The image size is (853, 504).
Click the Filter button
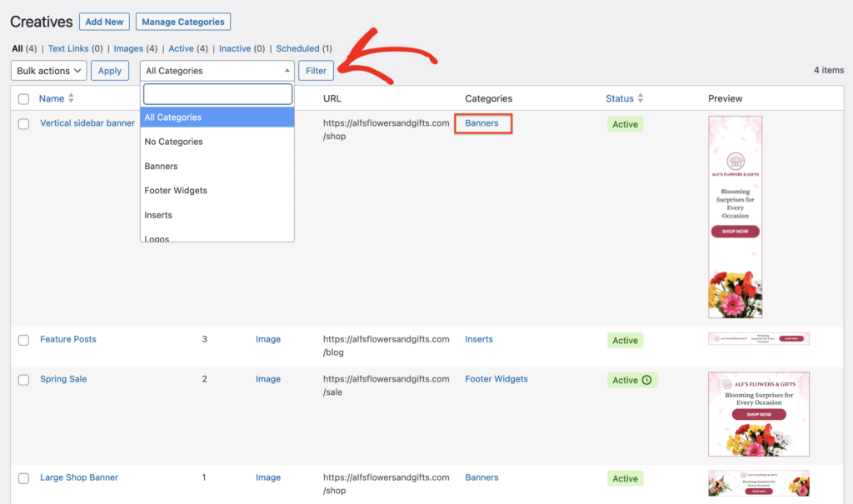316,71
